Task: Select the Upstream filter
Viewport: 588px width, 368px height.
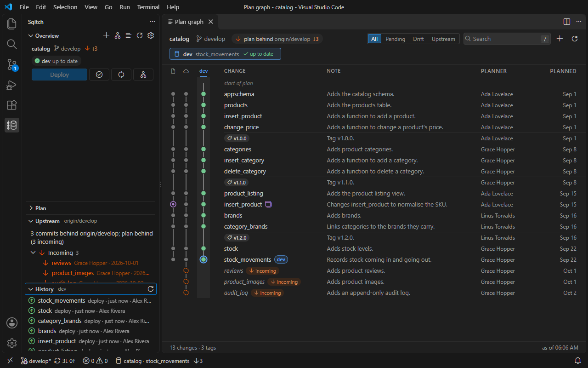Action: (443, 39)
